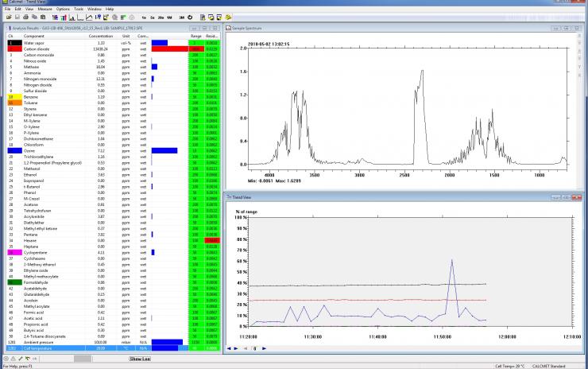The height and width of the screenshot is (369, 588).
Task: Click the Range column header
Action: point(196,36)
